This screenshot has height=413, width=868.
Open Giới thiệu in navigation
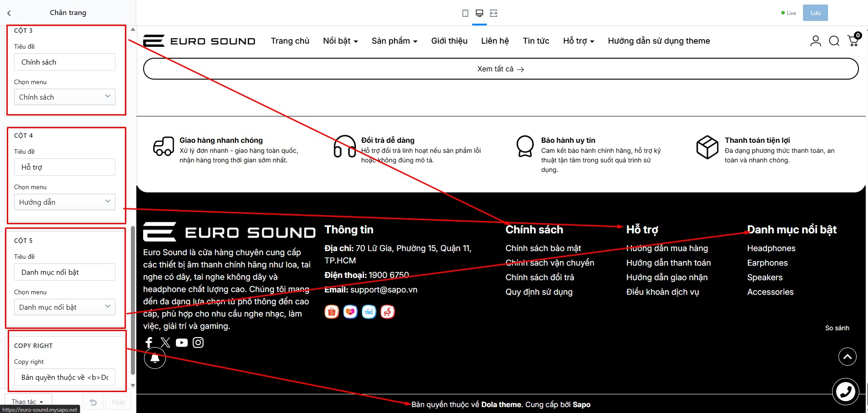(x=449, y=41)
